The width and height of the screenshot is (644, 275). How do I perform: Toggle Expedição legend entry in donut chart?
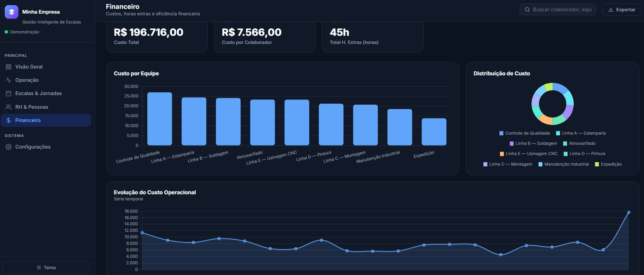608,164
